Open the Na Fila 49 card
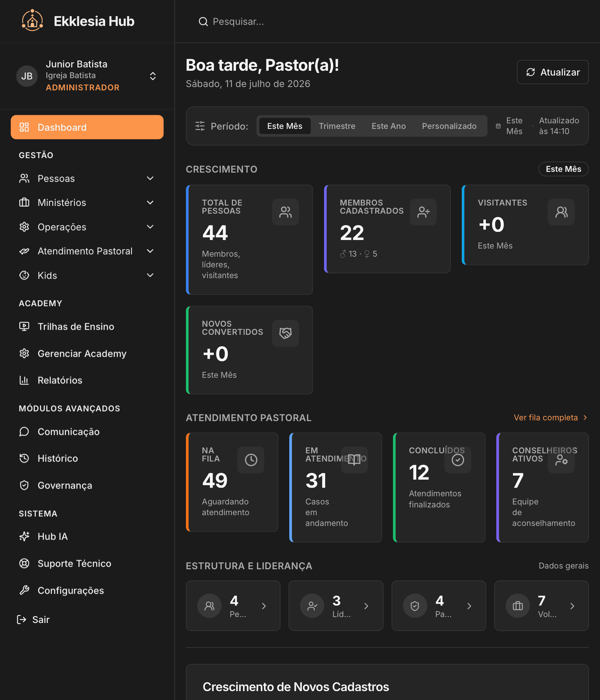Image resolution: width=600 pixels, height=700 pixels. click(232, 482)
